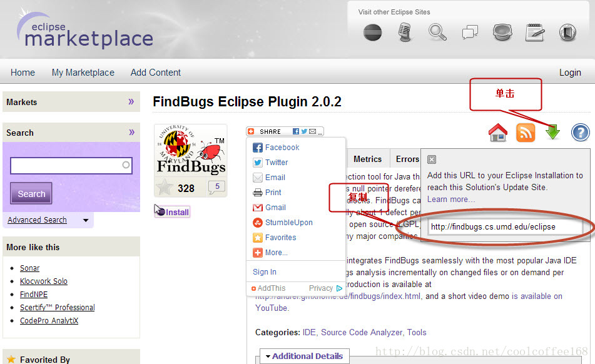Screen dimensions: 595x364
Task: Click the AddThis link
Action: pyautogui.click(x=268, y=288)
